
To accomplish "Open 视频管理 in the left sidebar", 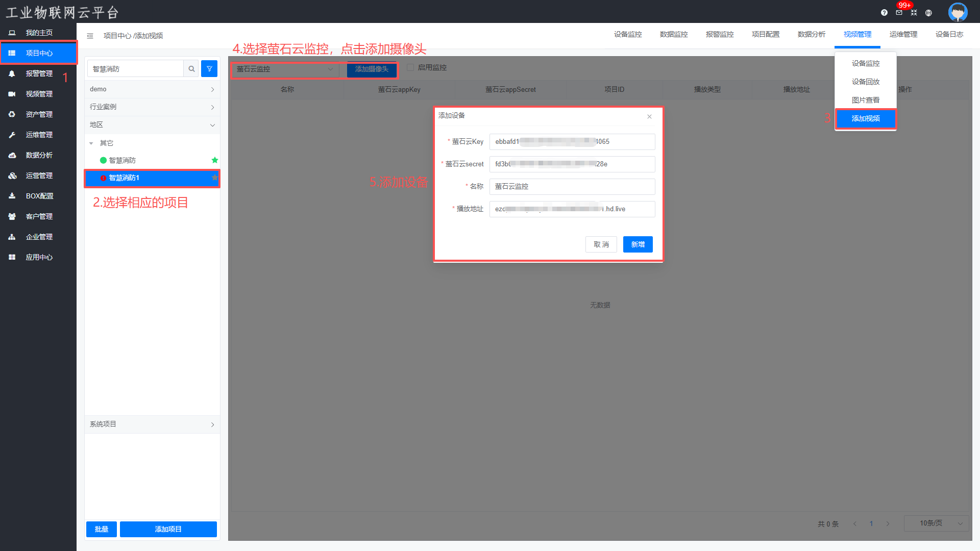I will 39,94.
